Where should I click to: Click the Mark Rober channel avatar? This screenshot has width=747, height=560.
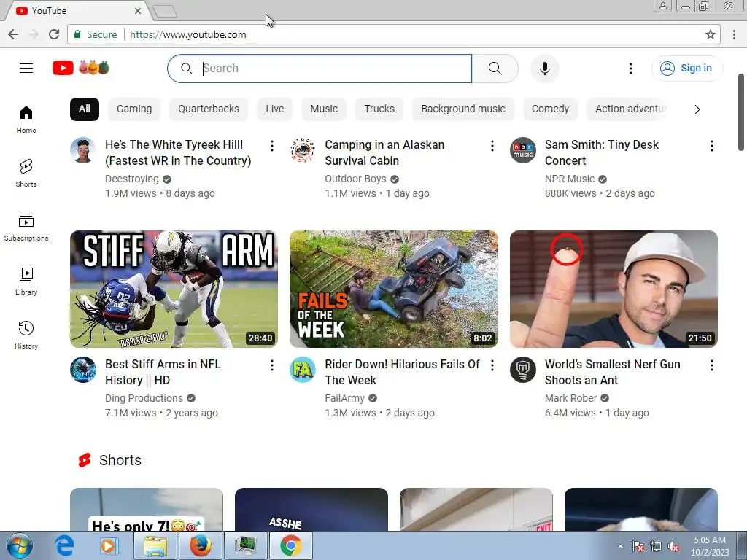pos(522,370)
